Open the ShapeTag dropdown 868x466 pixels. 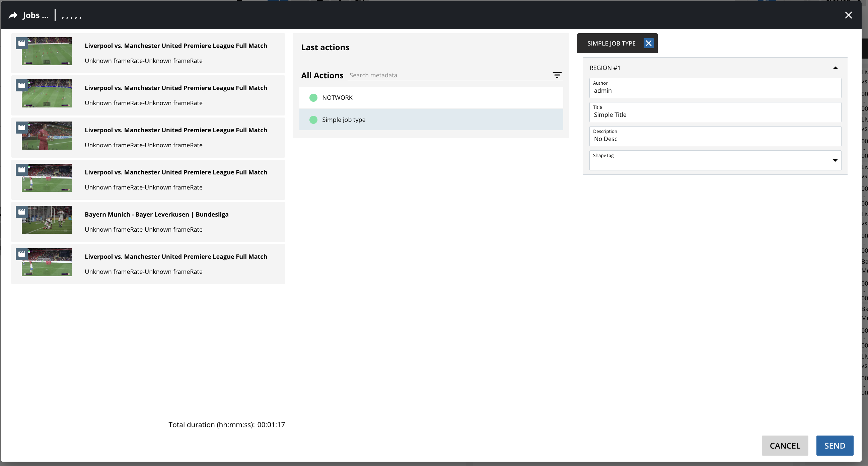point(835,160)
